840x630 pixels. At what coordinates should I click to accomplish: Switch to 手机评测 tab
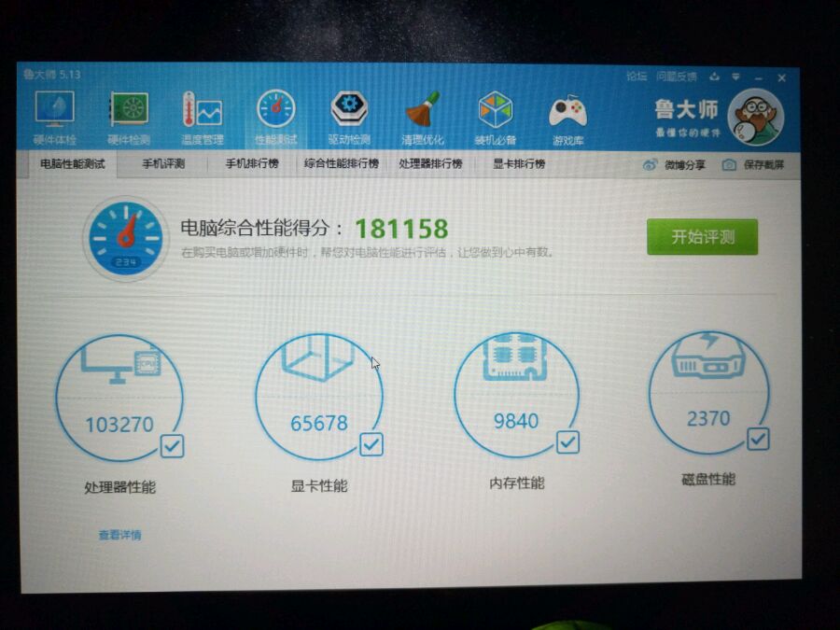coord(162,164)
